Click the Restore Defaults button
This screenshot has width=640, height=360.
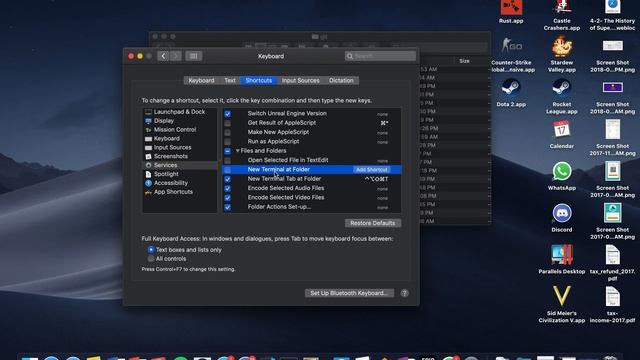tap(373, 223)
